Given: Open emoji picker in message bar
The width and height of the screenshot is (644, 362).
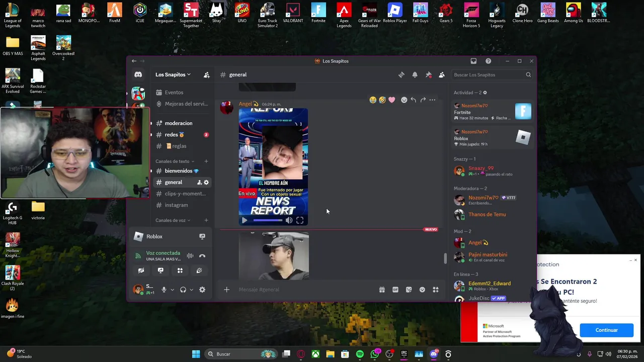Looking at the screenshot, I should (x=422, y=290).
